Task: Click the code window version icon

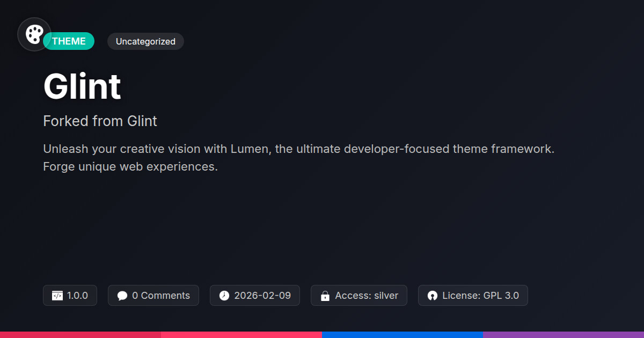Action: tap(57, 296)
